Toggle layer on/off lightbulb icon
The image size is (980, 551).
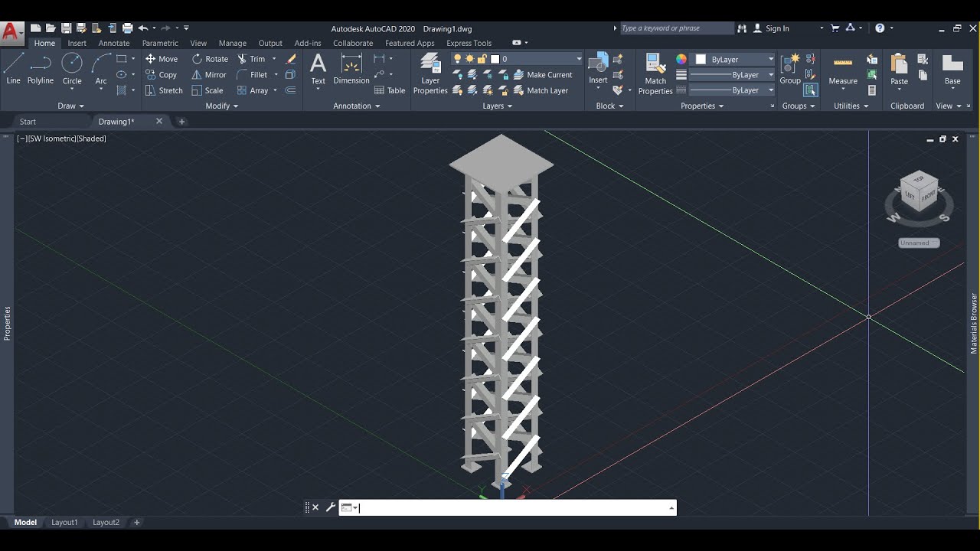pyautogui.click(x=458, y=59)
